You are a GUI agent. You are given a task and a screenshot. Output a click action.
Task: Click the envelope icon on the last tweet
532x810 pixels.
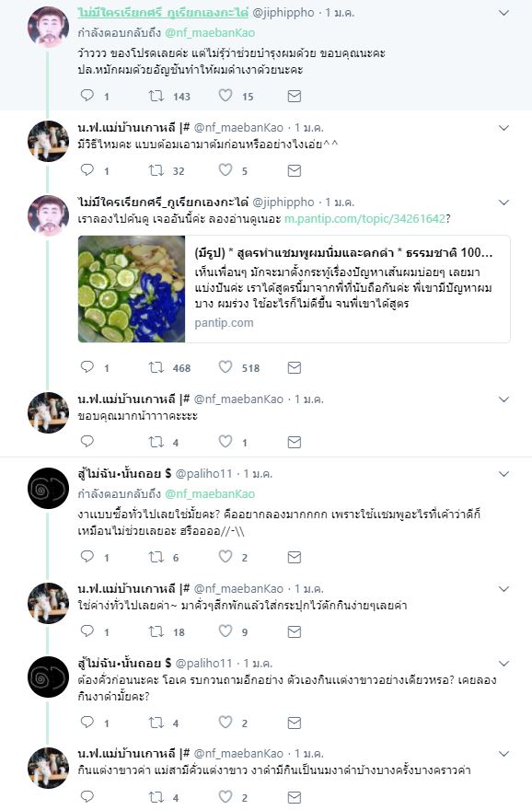[295, 796]
